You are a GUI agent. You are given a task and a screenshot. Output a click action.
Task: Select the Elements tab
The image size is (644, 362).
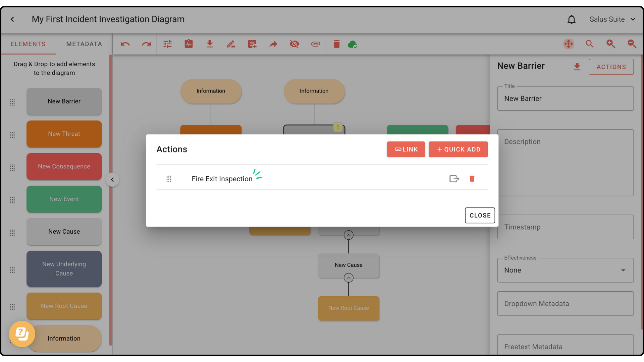point(28,44)
